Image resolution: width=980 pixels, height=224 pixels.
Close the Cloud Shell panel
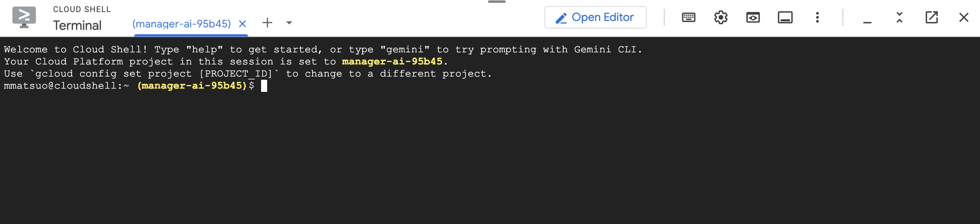click(x=964, y=17)
